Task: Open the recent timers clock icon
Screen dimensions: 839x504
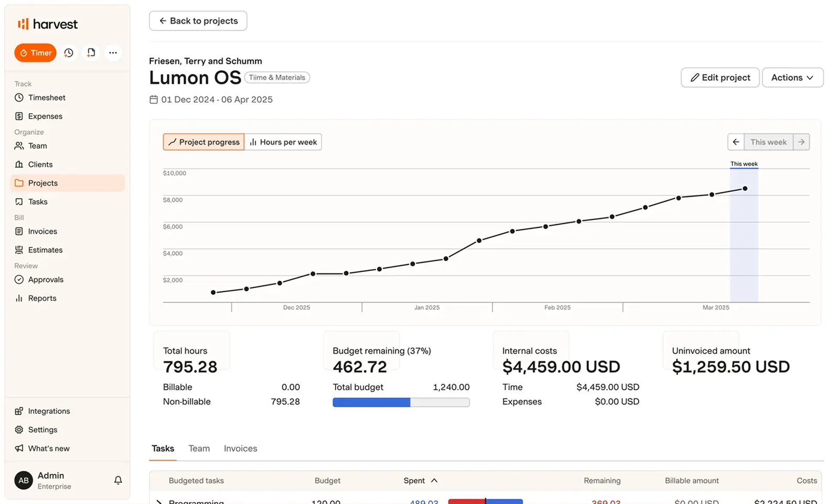Action: (x=69, y=53)
